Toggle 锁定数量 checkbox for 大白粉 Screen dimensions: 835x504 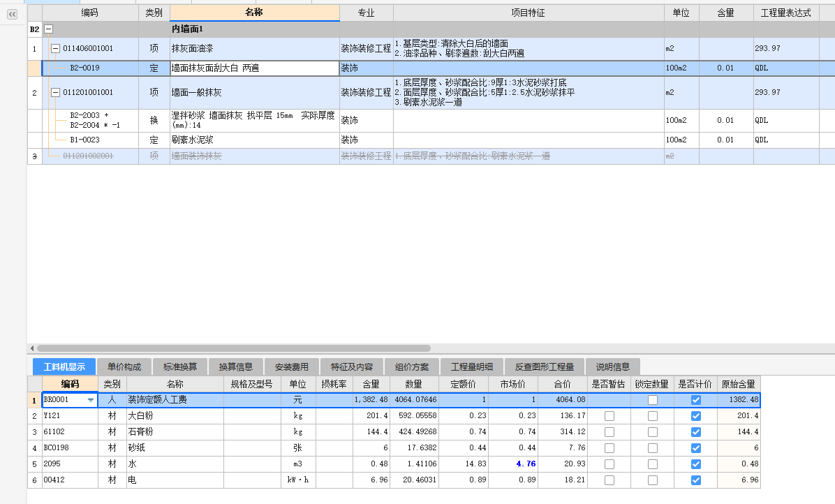652,416
